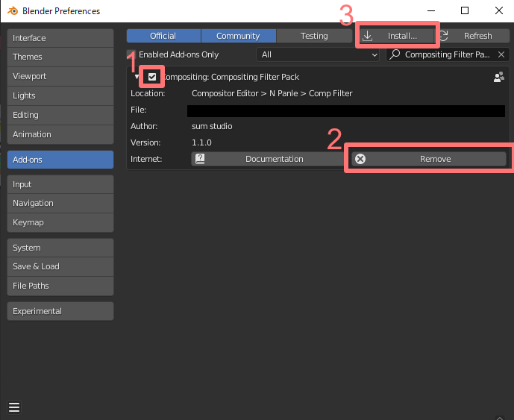
Task: Open the add-on Documentation
Action: point(268,159)
